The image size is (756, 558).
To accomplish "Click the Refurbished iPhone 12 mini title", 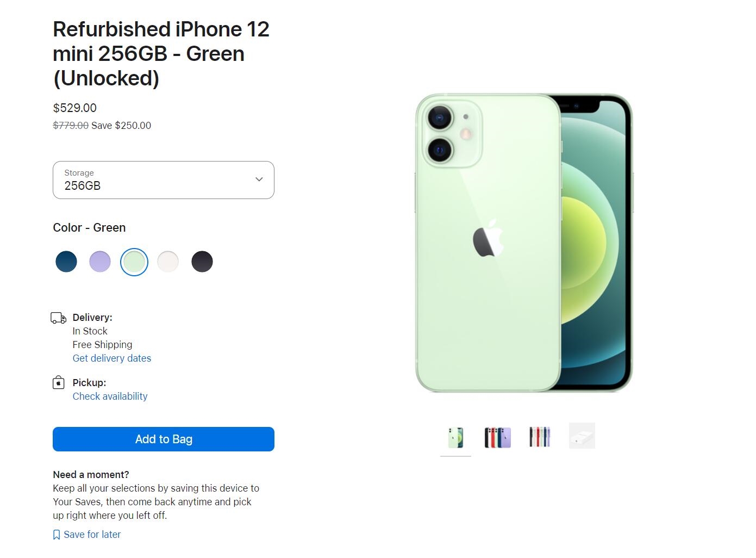I will 161,54.
